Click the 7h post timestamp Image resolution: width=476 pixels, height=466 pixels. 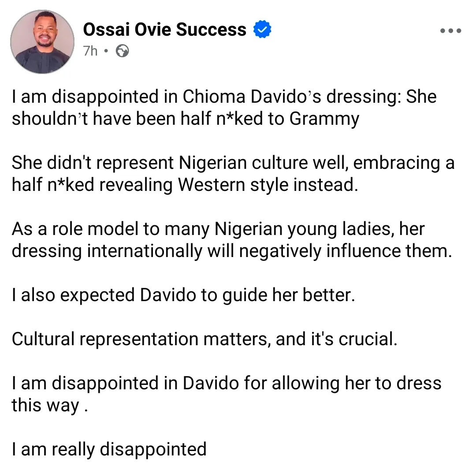point(90,52)
